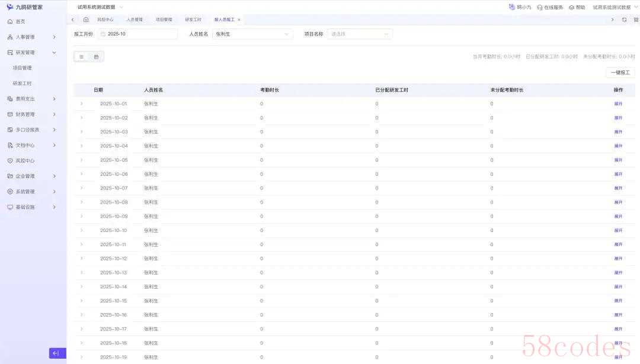This screenshot has height=364, width=640.
Task: Select 研发工时 in the sidebar submenu
Action: (22, 83)
